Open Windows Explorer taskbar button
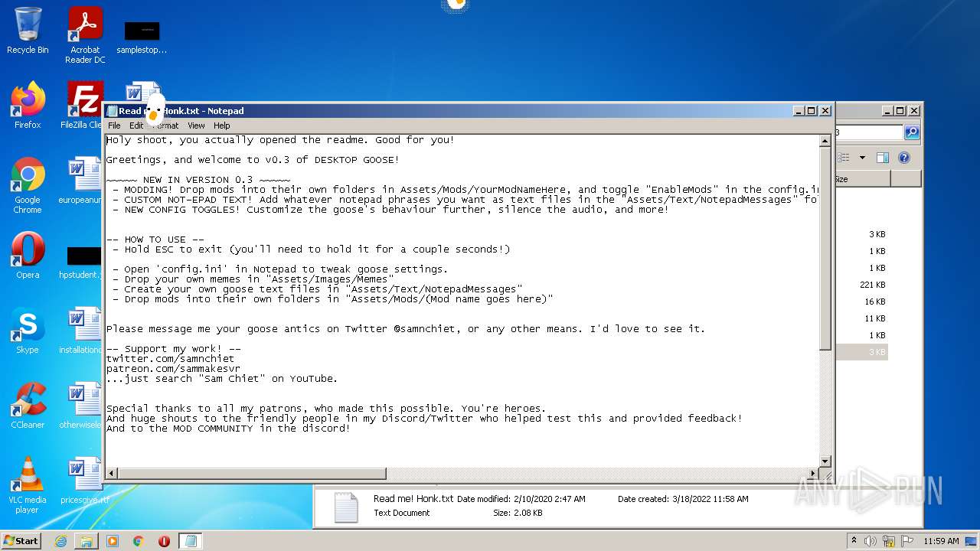The height and width of the screenshot is (551, 980). point(87,541)
